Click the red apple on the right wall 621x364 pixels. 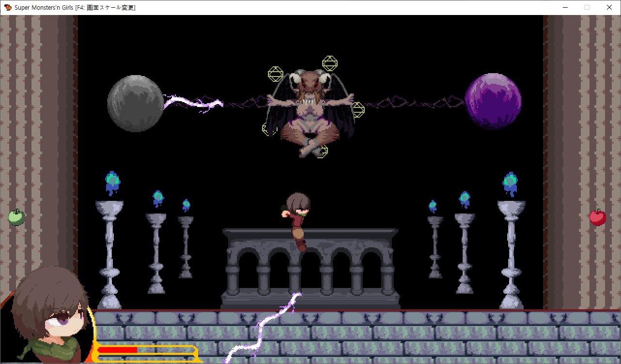598,217
